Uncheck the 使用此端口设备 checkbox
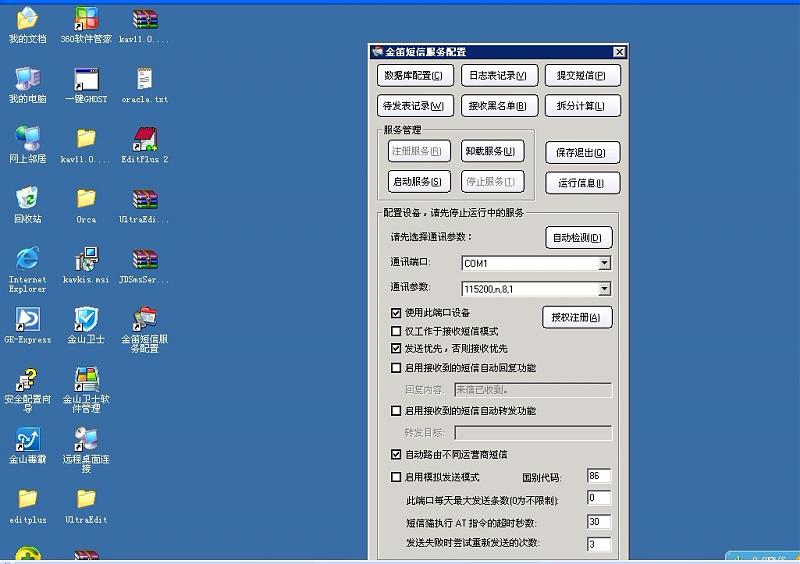The height and width of the screenshot is (564, 800). (x=396, y=313)
